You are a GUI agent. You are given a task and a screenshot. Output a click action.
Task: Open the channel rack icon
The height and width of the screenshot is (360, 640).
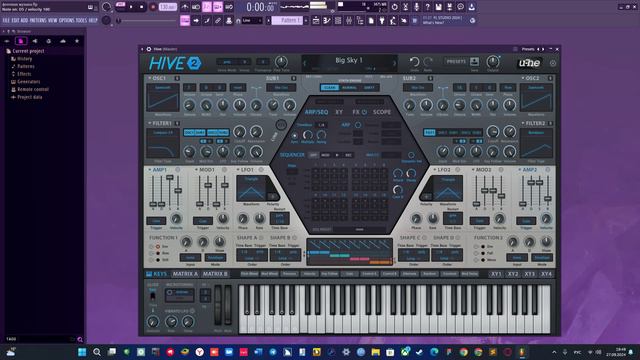pos(338,20)
